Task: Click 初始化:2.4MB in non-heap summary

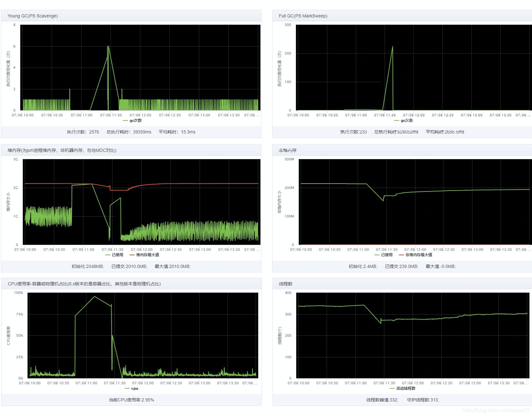Action: [363, 266]
